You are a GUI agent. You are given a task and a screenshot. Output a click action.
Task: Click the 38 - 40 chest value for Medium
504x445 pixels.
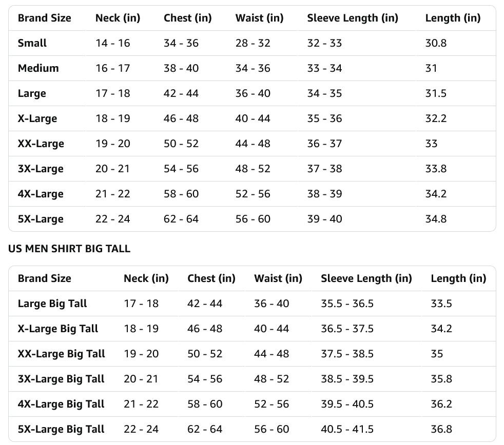pos(181,68)
